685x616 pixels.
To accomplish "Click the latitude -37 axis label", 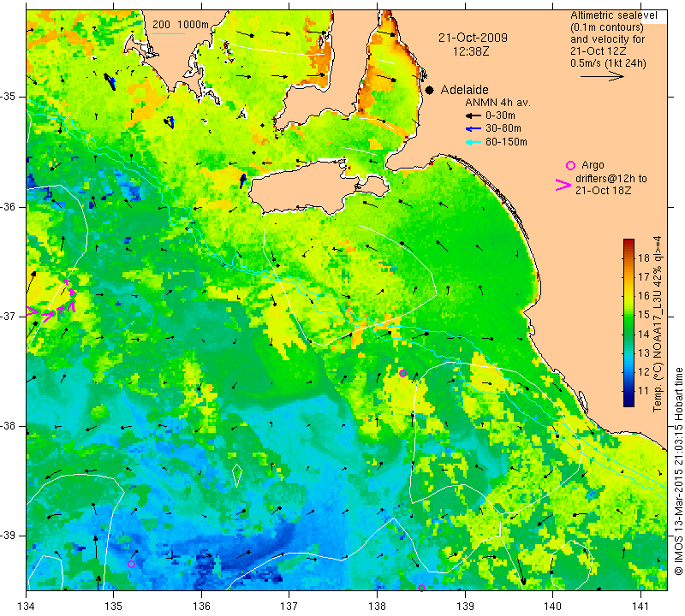I will (9, 316).
